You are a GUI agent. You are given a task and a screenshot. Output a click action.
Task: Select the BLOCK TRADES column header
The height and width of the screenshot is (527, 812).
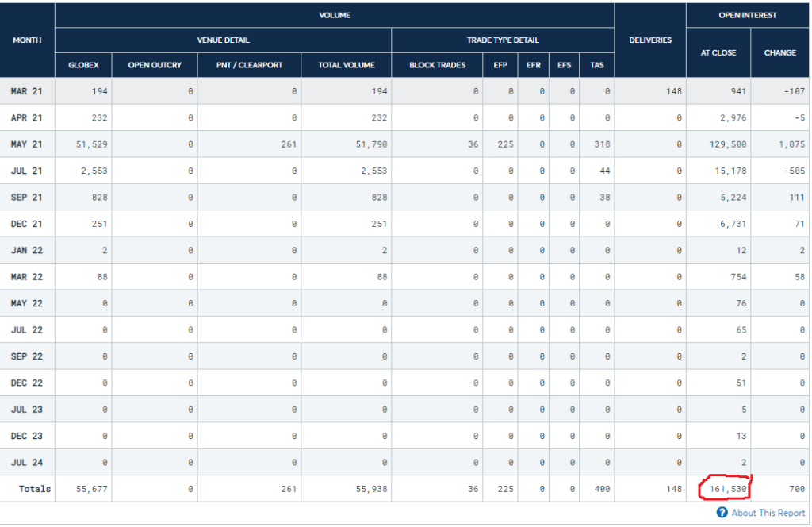point(437,65)
